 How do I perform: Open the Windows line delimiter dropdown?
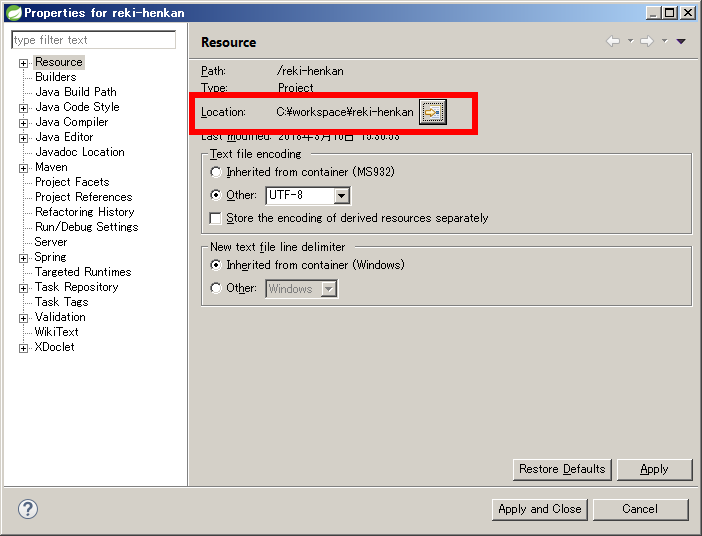coord(329,289)
